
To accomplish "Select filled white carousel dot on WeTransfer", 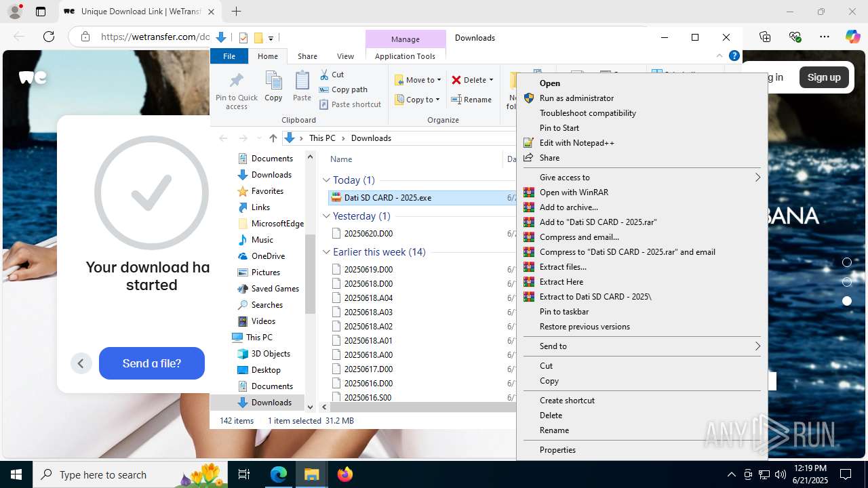I will coord(846,301).
